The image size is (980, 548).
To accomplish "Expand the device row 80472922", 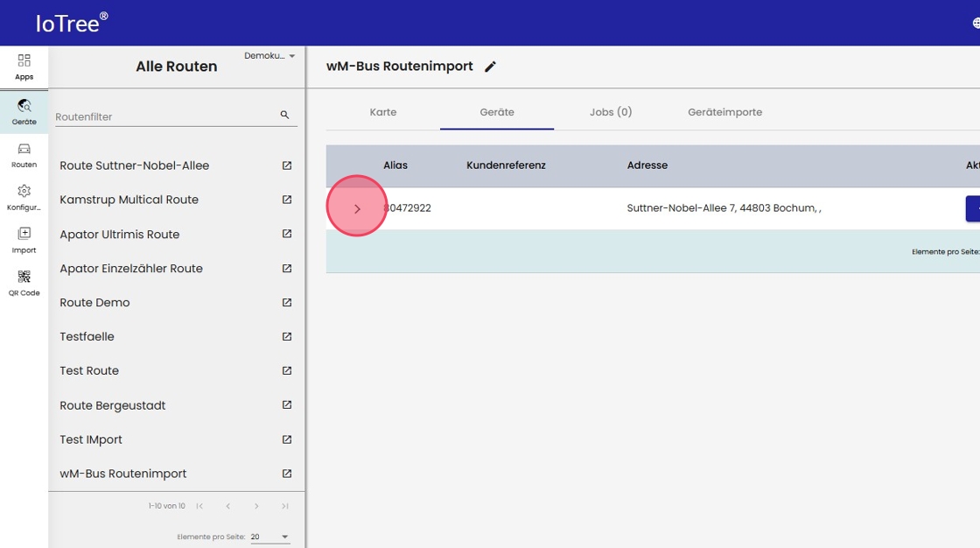I will (x=357, y=209).
